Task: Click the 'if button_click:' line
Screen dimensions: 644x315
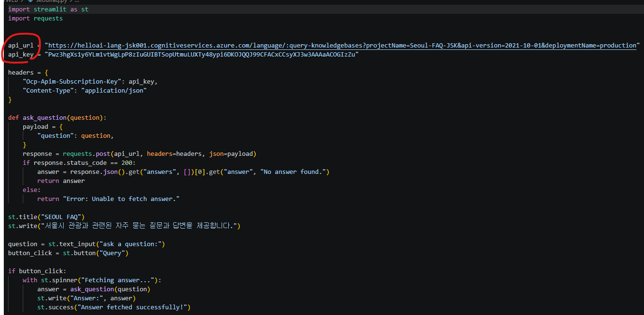Action: pos(37,271)
